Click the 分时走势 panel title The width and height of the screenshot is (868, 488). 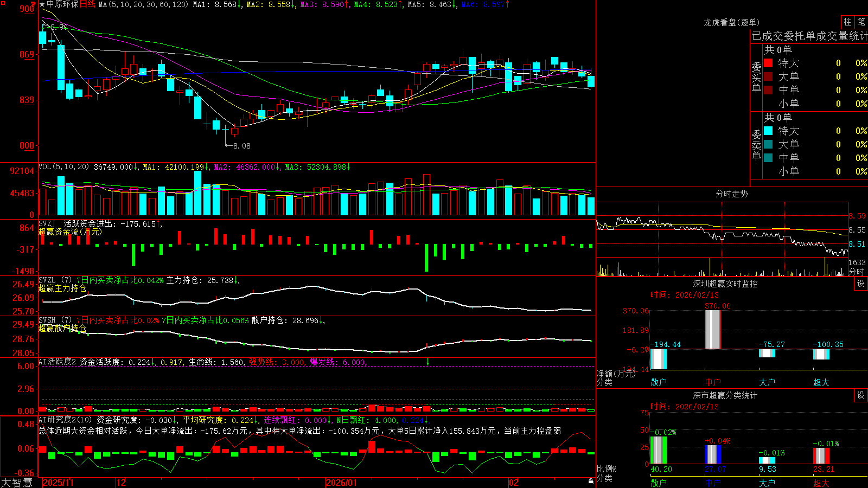731,194
